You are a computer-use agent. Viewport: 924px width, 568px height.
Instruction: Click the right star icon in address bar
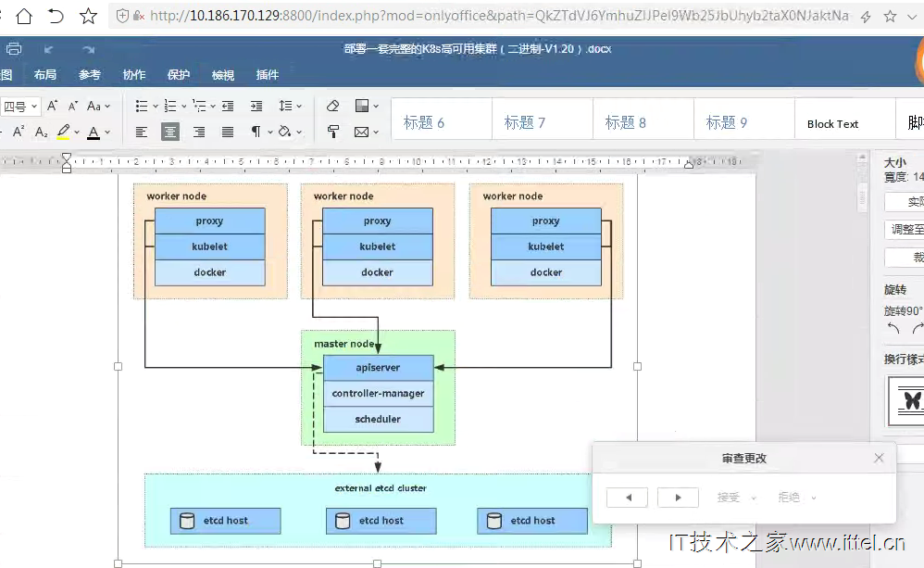pyautogui.click(x=890, y=17)
